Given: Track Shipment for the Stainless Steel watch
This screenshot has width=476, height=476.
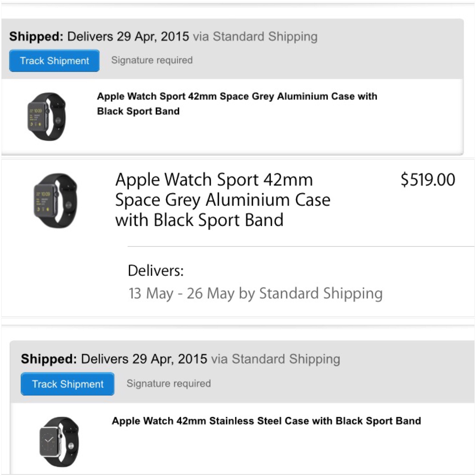Looking at the screenshot, I should coord(68,384).
